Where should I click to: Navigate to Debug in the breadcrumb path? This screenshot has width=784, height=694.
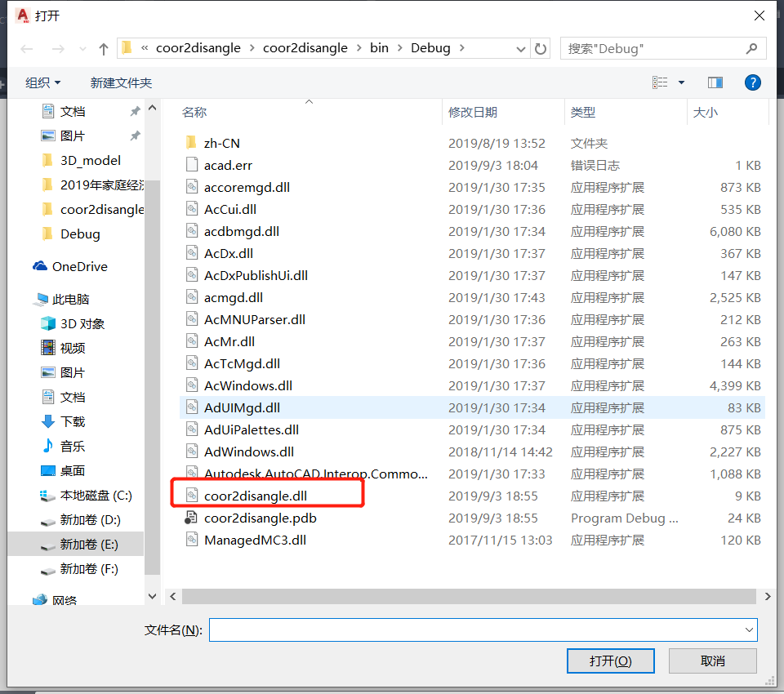tap(430, 48)
